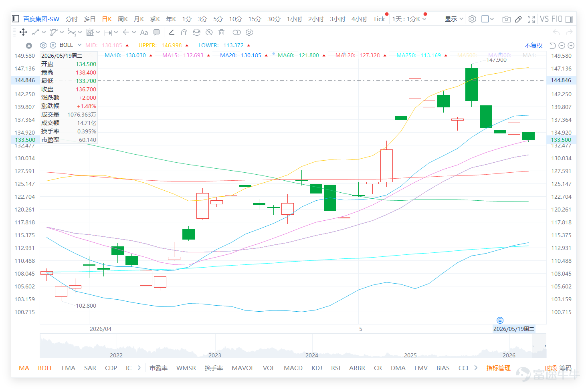Enter fullscreen chart mode

[531, 19]
